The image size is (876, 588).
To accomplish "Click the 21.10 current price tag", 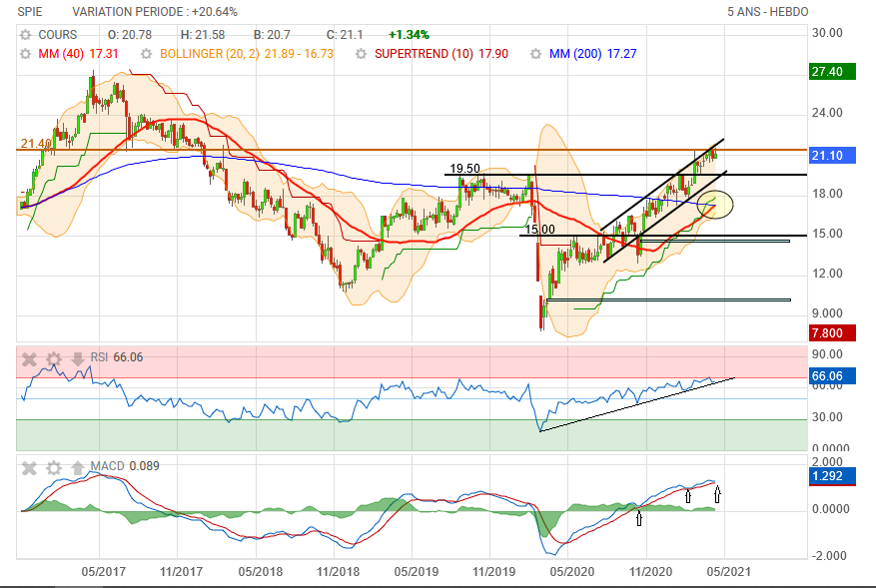I will pyautogui.click(x=832, y=156).
